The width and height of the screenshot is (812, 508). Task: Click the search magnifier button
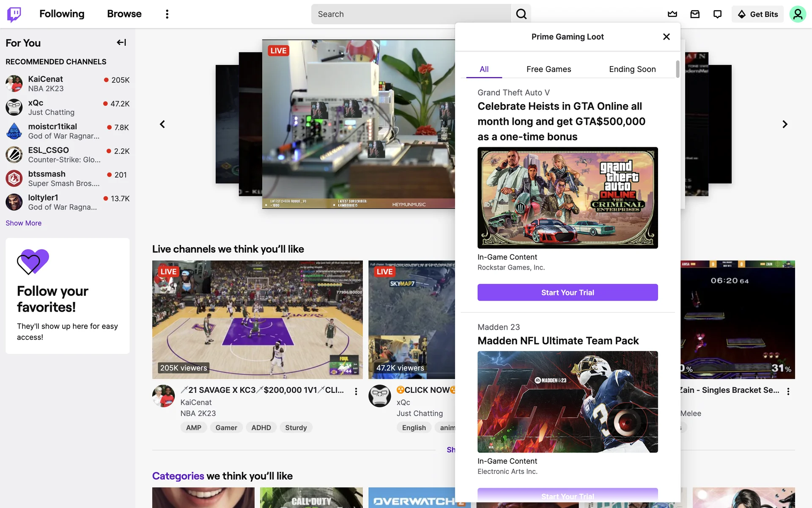(x=521, y=14)
